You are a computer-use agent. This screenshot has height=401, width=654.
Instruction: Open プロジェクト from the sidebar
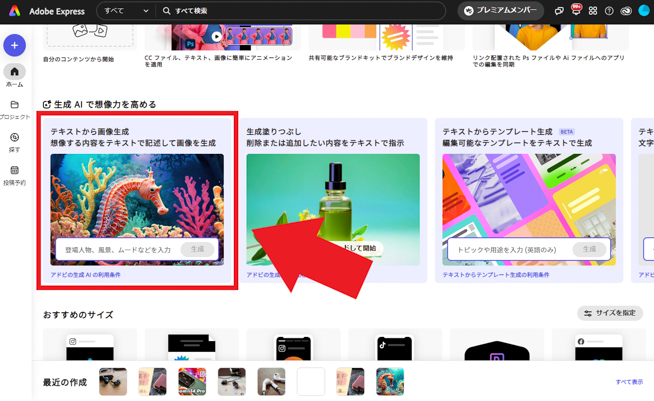click(x=14, y=109)
